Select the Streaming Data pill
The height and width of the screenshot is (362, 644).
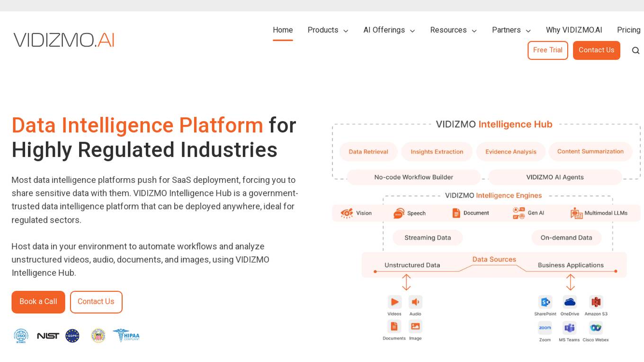tap(428, 238)
